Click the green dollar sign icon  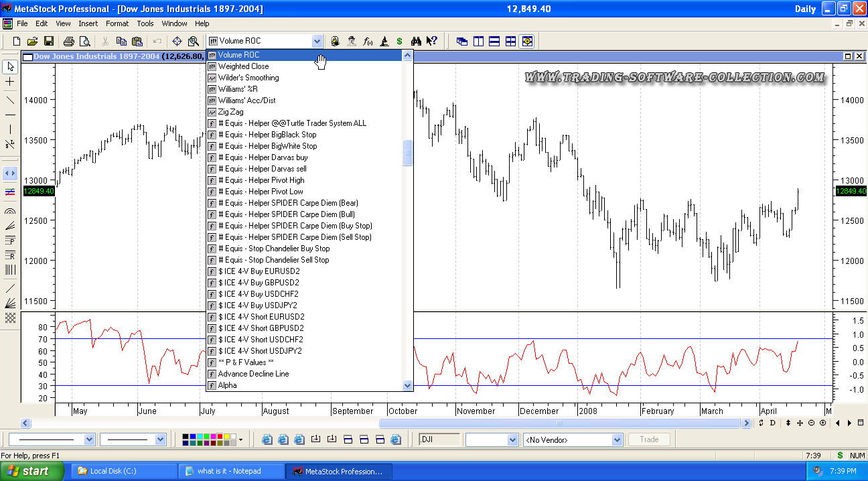click(399, 42)
